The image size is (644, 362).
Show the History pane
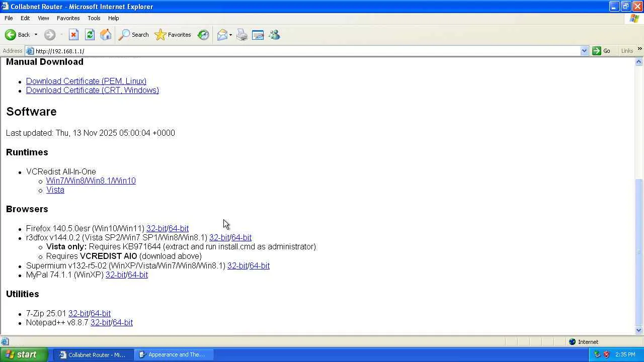pos(203,35)
